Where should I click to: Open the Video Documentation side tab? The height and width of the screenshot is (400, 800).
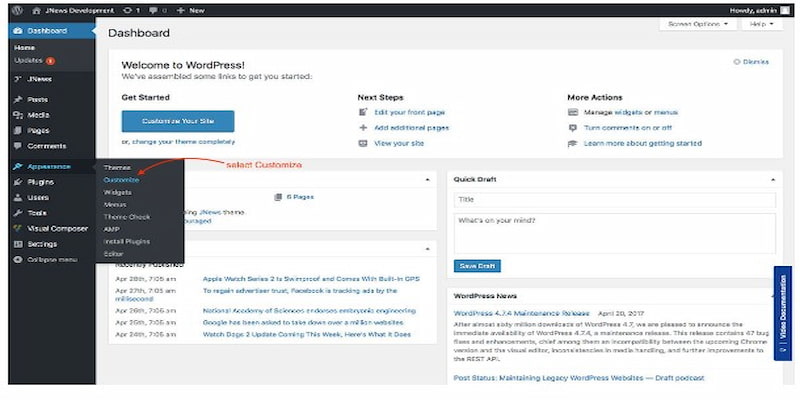coord(783,311)
